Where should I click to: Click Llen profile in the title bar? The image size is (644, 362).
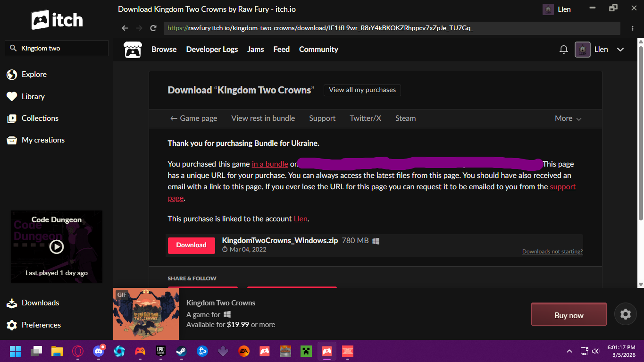coord(557,9)
